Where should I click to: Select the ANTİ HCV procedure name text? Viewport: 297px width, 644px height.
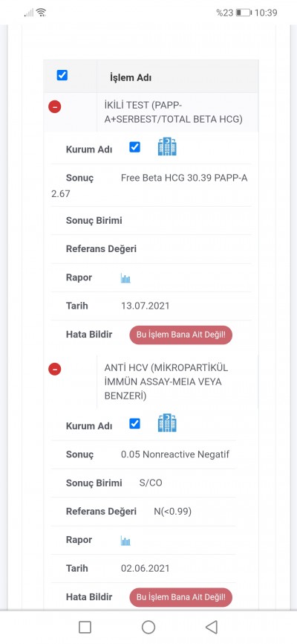tap(166, 382)
